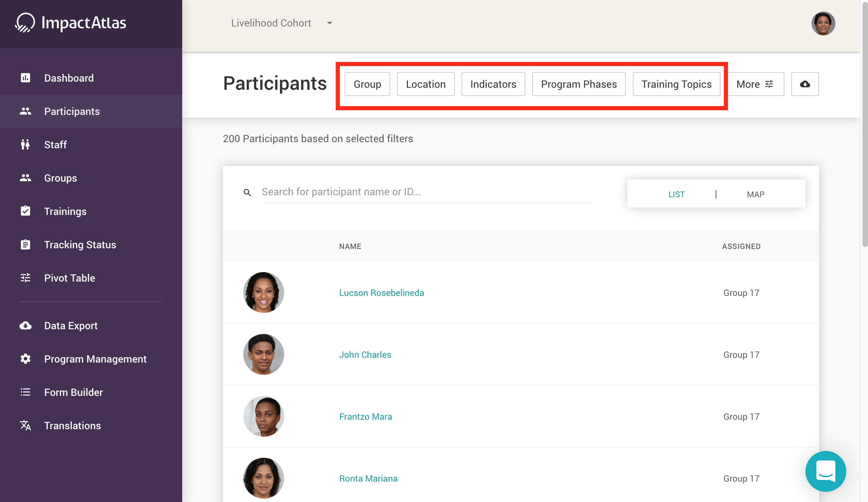Open John Charles participant link
This screenshot has height=502, width=868.
(365, 354)
